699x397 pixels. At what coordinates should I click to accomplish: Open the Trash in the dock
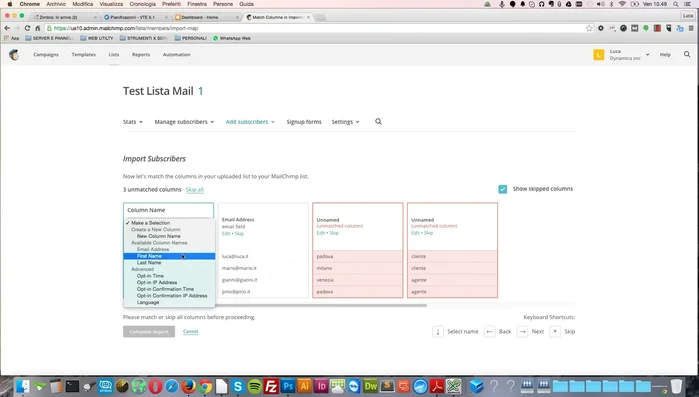[676, 386]
